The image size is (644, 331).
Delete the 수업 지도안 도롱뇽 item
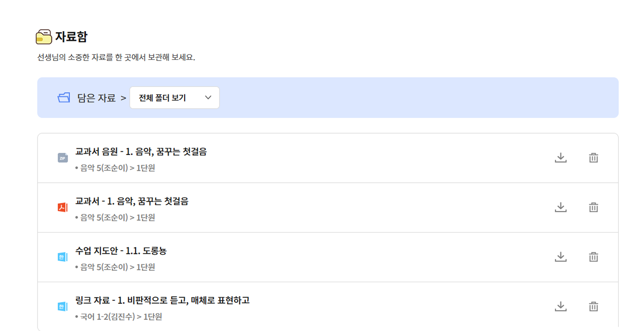(x=593, y=257)
